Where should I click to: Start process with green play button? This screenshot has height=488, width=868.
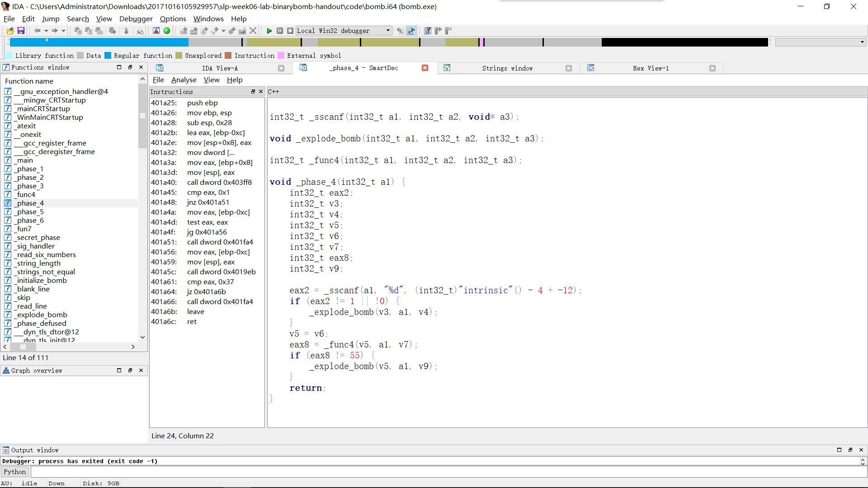click(x=269, y=31)
